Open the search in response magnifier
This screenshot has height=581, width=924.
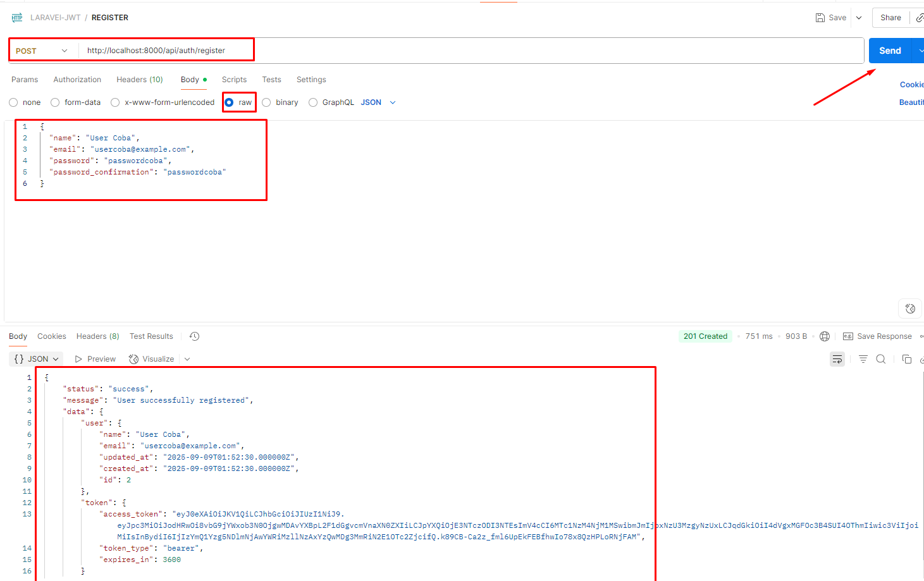pos(880,359)
